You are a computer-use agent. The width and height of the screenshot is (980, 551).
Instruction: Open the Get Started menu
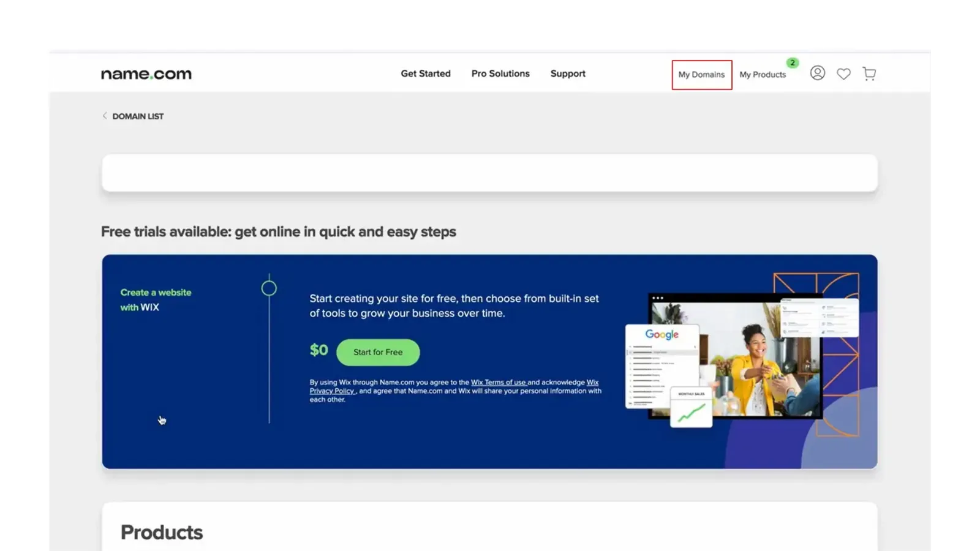(426, 73)
